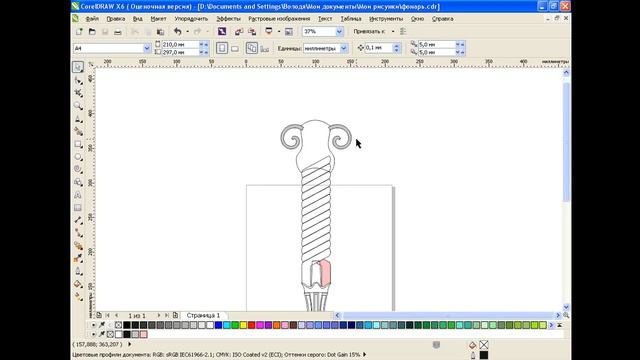This screenshot has height=360, width=640.
Task: Open the Файл menu
Action: pyautogui.click(x=92, y=19)
